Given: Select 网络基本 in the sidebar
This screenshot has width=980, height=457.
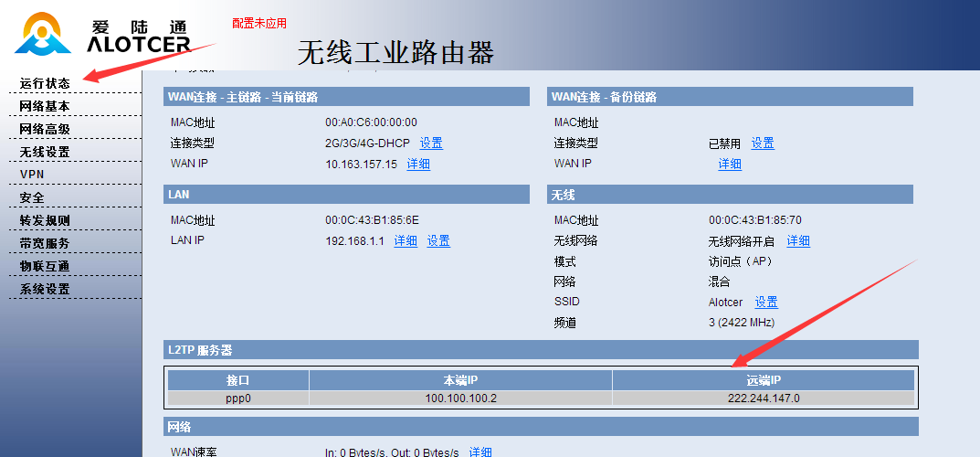Looking at the screenshot, I should pos(45,106).
